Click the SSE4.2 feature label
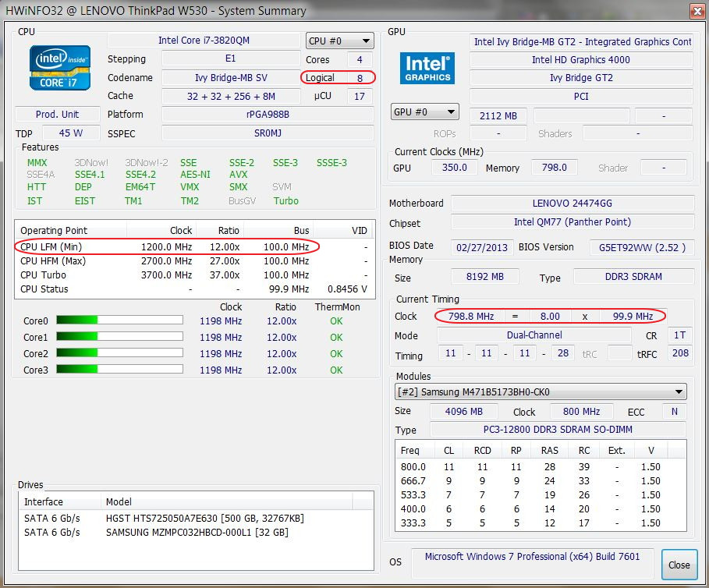 [x=140, y=175]
